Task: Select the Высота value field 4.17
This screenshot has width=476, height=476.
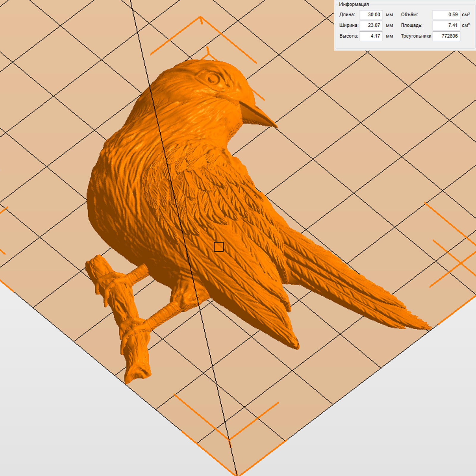Action: [x=371, y=36]
